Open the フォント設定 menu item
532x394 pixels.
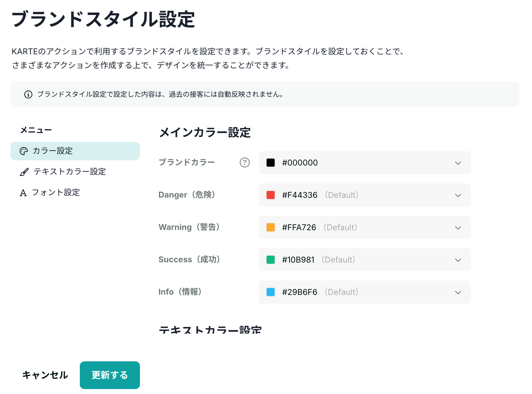click(x=75, y=193)
